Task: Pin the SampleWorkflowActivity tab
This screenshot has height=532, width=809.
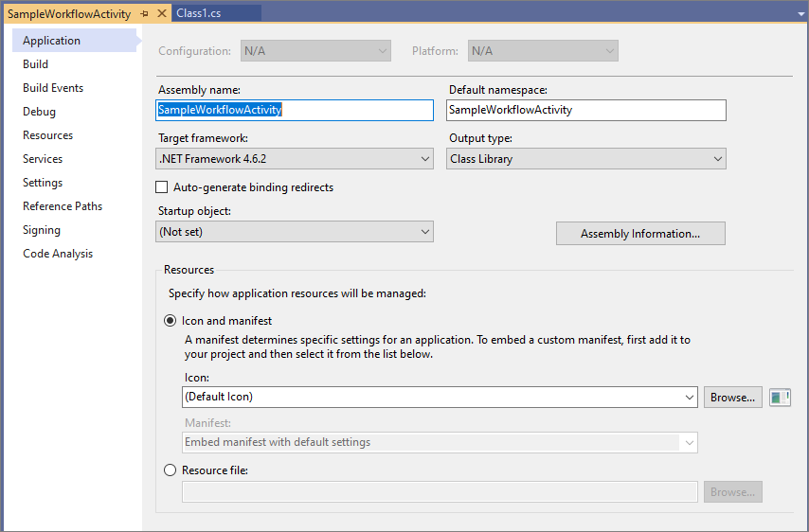Action: click(144, 14)
